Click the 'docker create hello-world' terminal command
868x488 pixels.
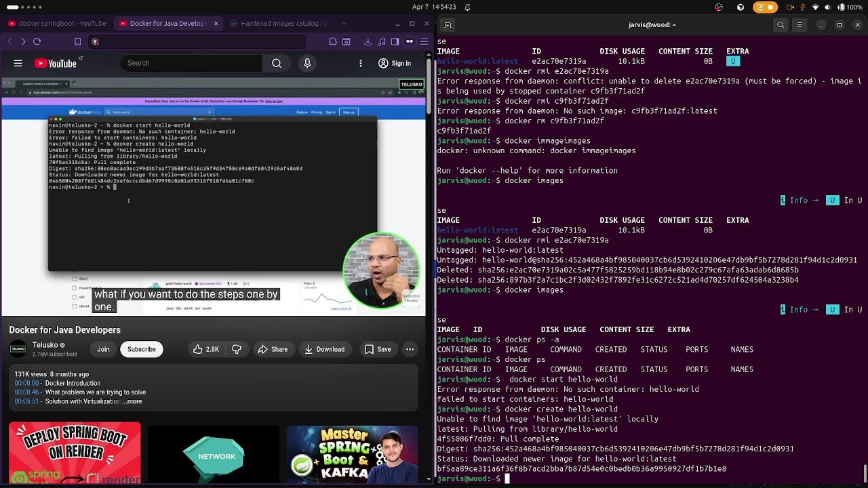[x=561, y=409]
